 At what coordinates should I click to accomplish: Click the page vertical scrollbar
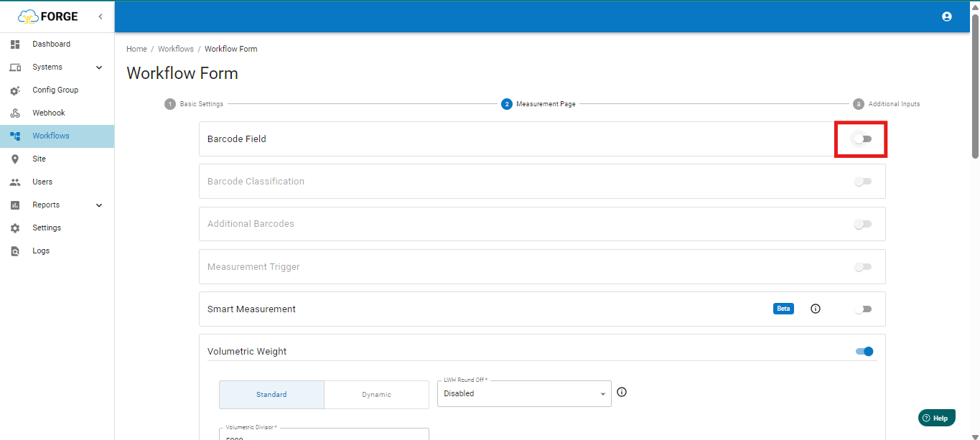click(975, 86)
